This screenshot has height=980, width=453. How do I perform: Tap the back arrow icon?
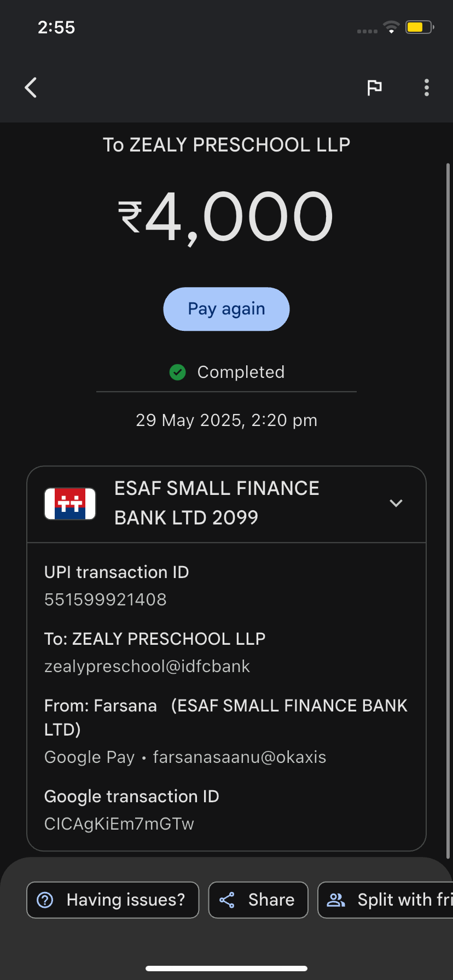click(31, 87)
